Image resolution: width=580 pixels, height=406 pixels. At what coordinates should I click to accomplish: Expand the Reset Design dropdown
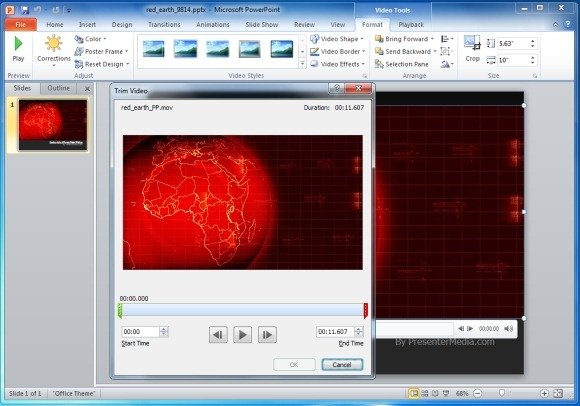128,64
